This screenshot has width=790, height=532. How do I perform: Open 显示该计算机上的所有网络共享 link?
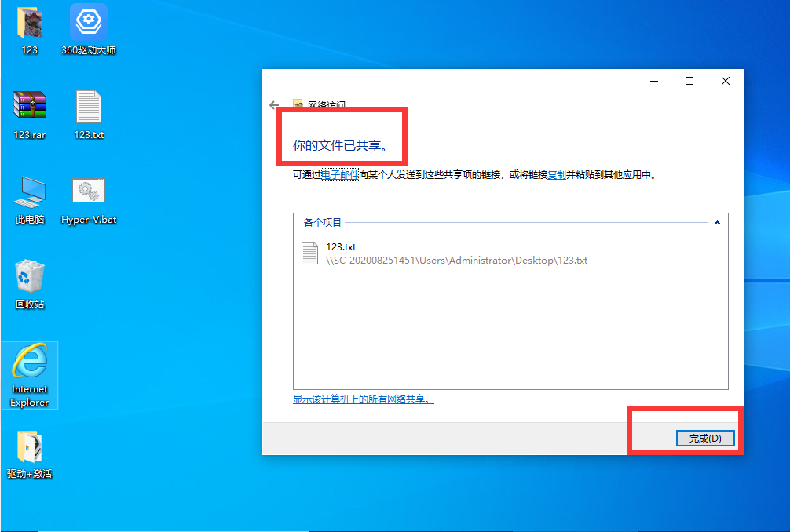[363, 399]
